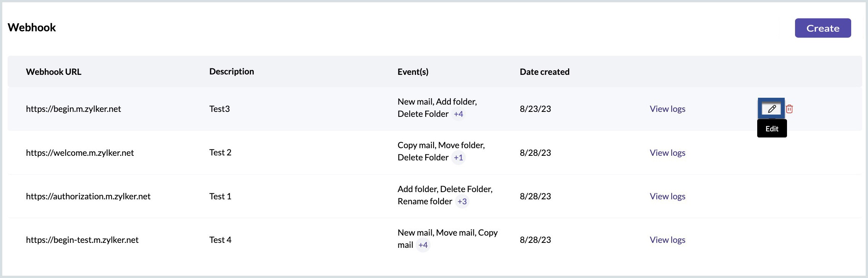Expand the +3 events badge in Test 1 row

462,201
